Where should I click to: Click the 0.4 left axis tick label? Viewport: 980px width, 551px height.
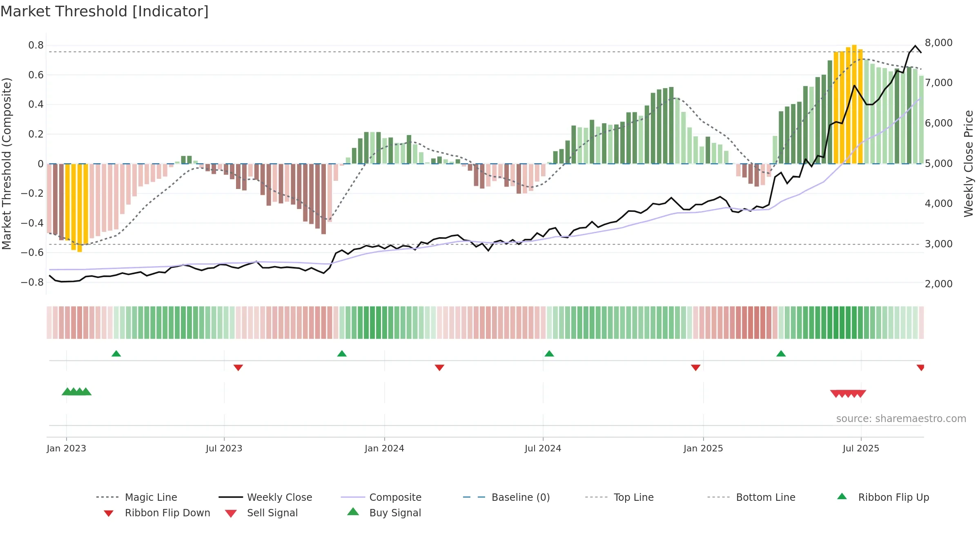coord(36,104)
